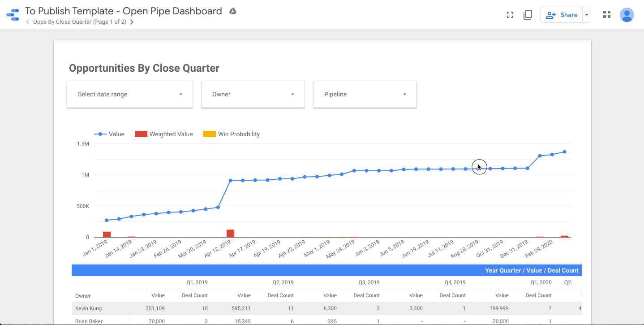Click the Data Studio logo icon
This screenshot has width=644, height=325.
pos(13,15)
